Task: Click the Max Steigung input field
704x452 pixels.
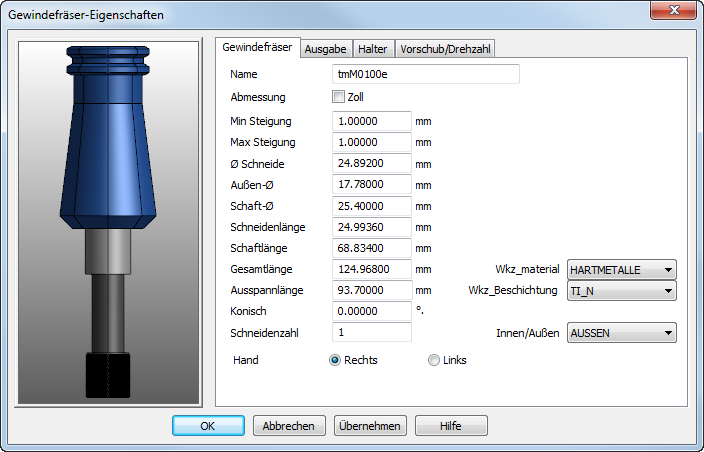Action: 372,142
